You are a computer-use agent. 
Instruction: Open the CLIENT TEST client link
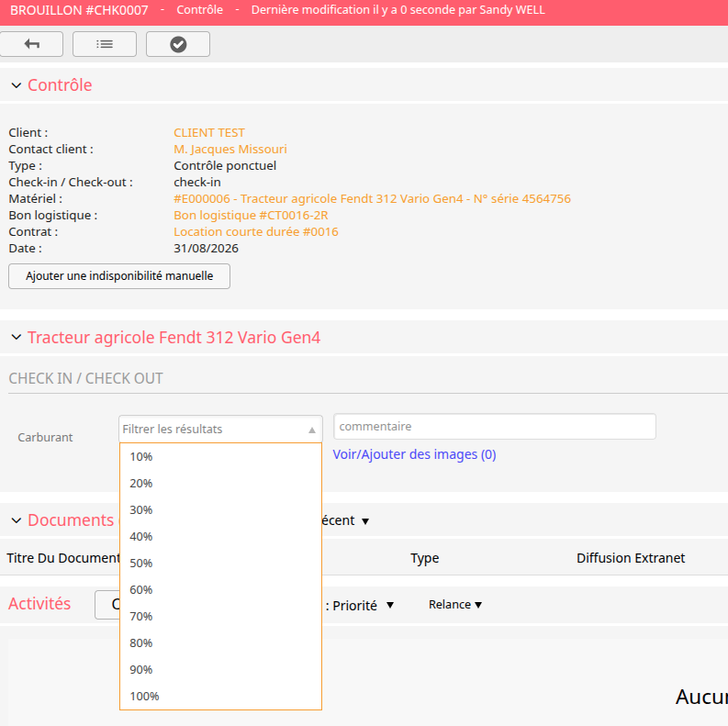(209, 133)
